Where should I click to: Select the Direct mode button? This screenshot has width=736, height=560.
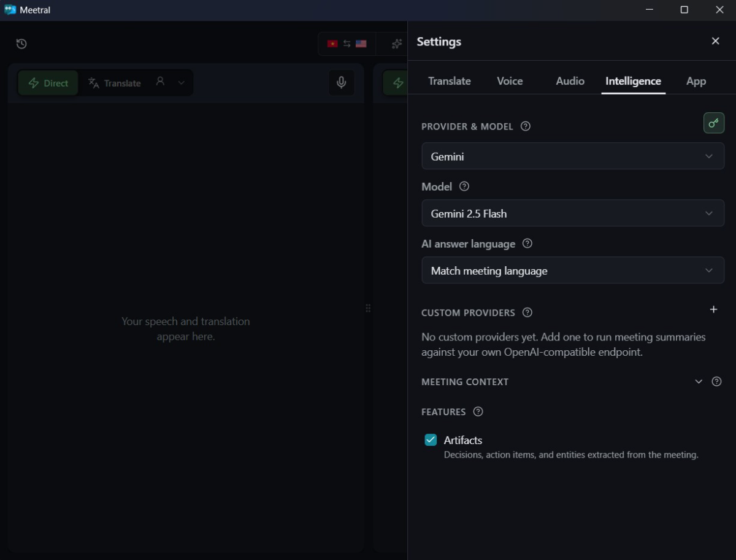click(x=48, y=83)
